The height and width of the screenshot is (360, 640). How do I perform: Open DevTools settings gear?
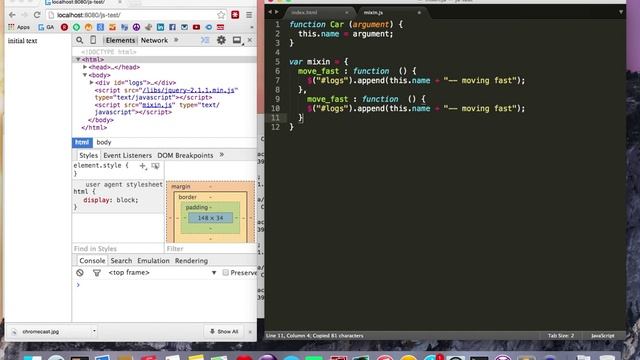[221, 40]
